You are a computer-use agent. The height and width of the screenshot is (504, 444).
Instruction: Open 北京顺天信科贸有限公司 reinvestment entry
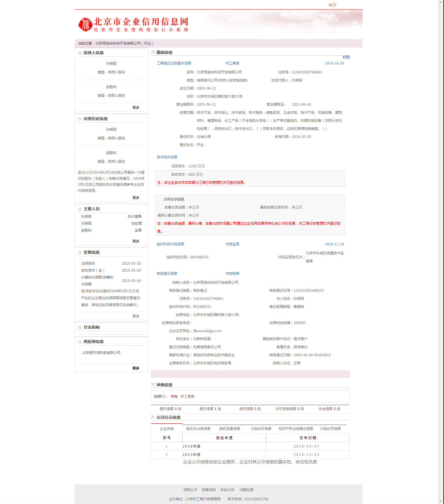click(x=101, y=353)
